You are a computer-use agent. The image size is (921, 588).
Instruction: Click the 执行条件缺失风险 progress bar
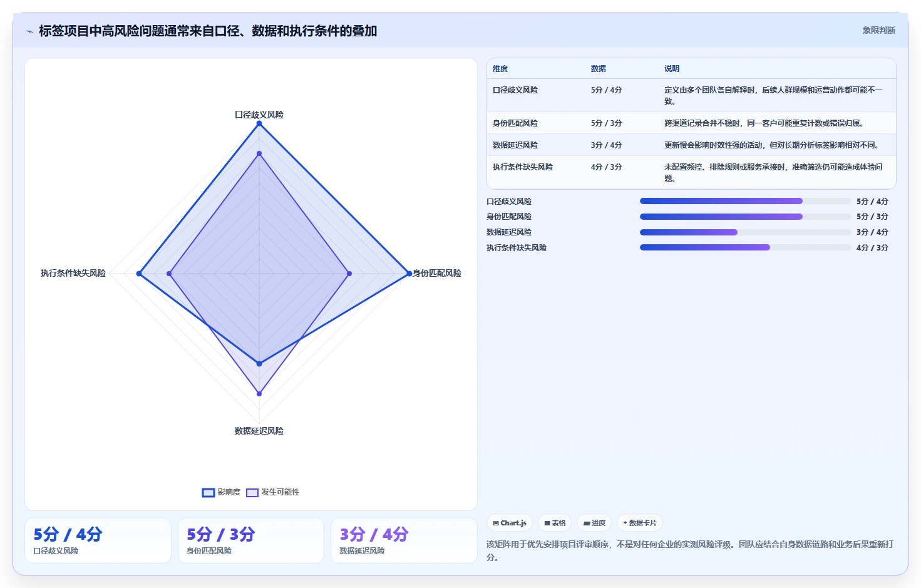tap(745, 247)
